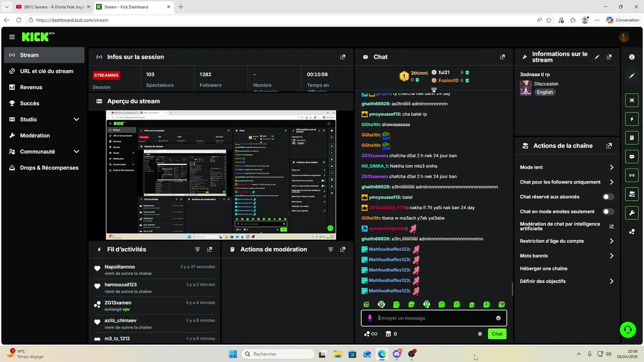Open Drops & Récompenses in sidebar
Viewport: 644px width, 362px height.
click(x=44, y=168)
